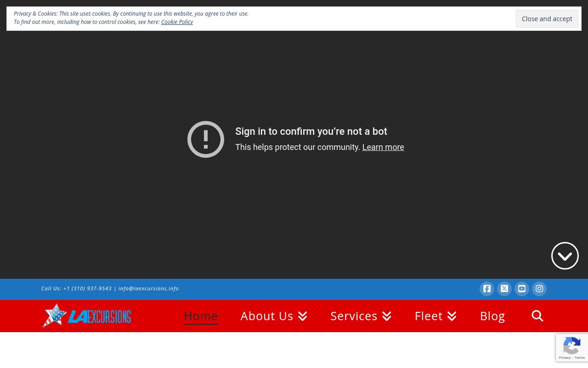Expand the About Us dropdown arrow

[x=302, y=316]
